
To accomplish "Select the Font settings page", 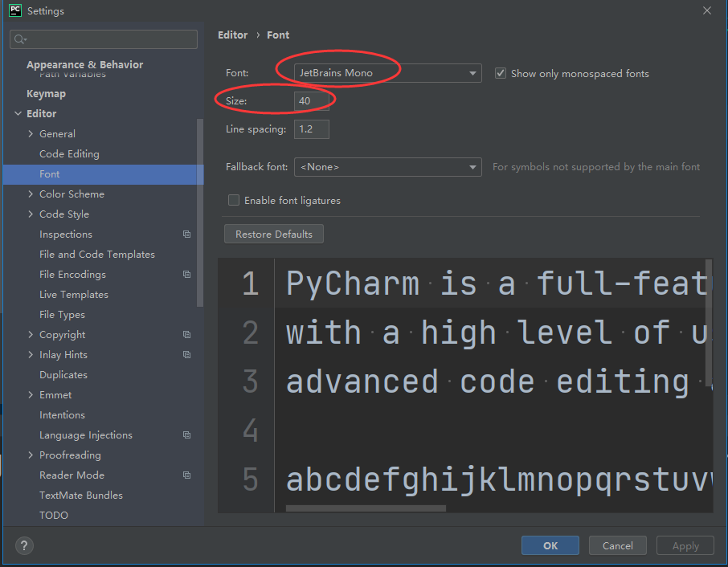I will [103, 174].
